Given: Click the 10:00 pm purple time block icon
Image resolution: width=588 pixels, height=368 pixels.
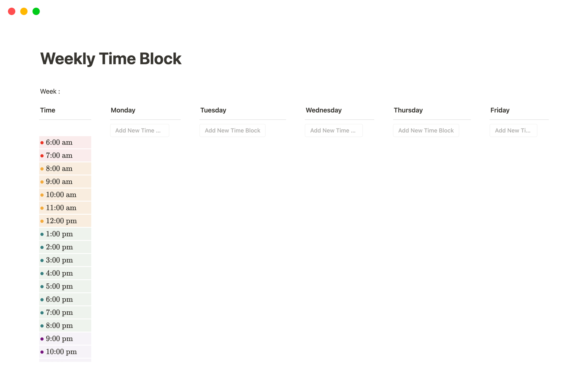Looking at the screenshot, I should pyautogui.click(x=43, y=351).
